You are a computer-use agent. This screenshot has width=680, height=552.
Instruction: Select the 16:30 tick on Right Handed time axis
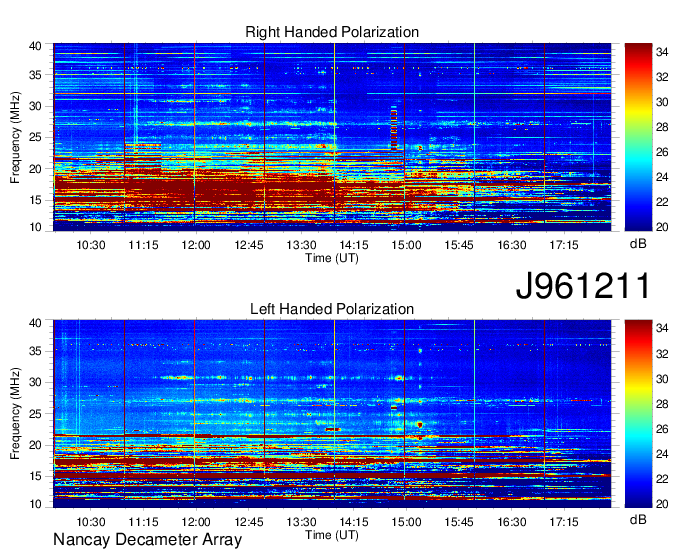[x=512, y=245]
